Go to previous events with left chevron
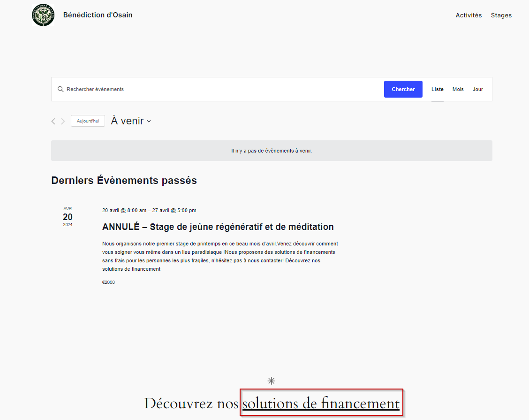 click(x=53, y=122)
